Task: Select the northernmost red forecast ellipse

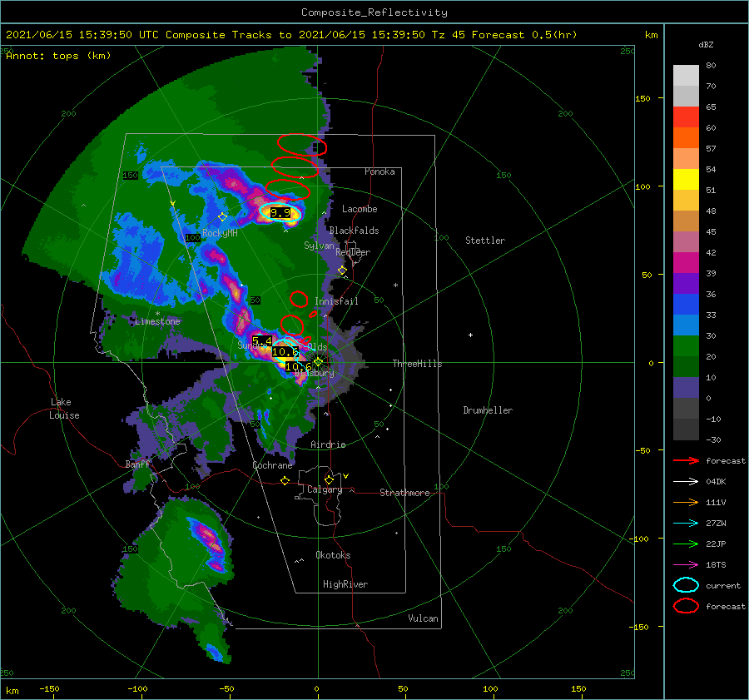Action: click(x=302, y=145)
